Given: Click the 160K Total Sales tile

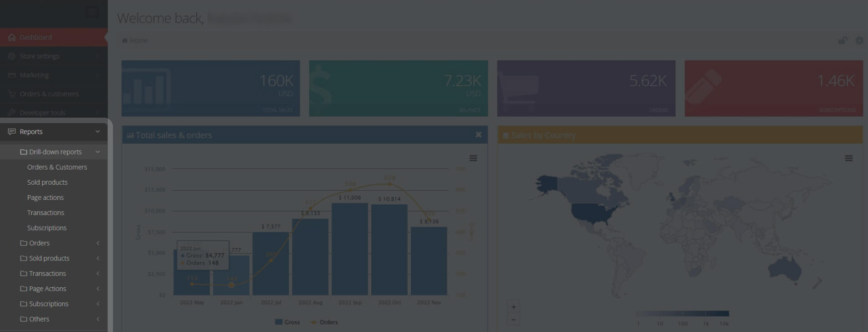Looking at the screenshot, I should click(211, 88).
